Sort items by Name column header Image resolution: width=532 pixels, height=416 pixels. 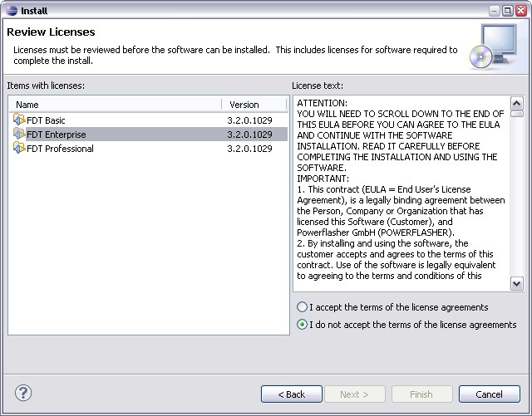(x=116, y=105)
